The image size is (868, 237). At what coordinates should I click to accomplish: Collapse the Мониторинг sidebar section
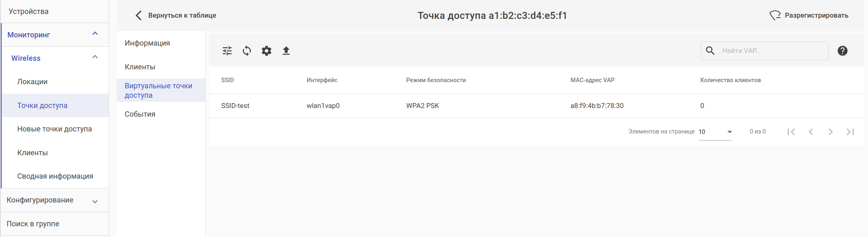[95, 34]
